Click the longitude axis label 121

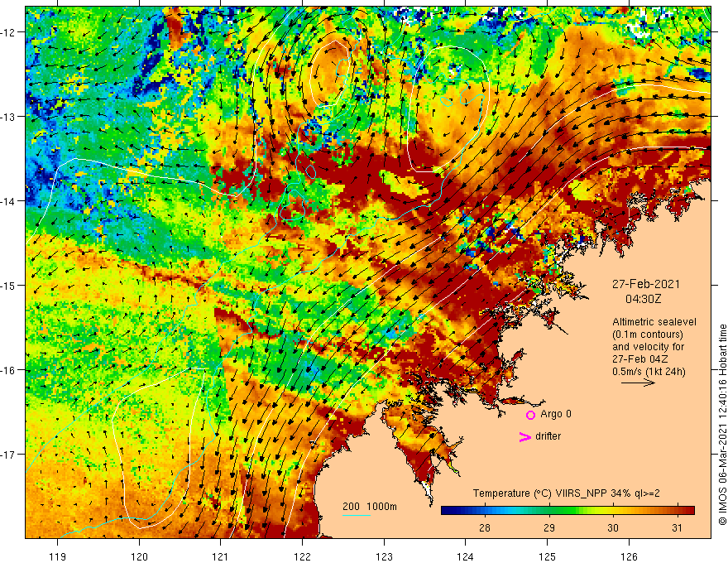pos(221,556)
